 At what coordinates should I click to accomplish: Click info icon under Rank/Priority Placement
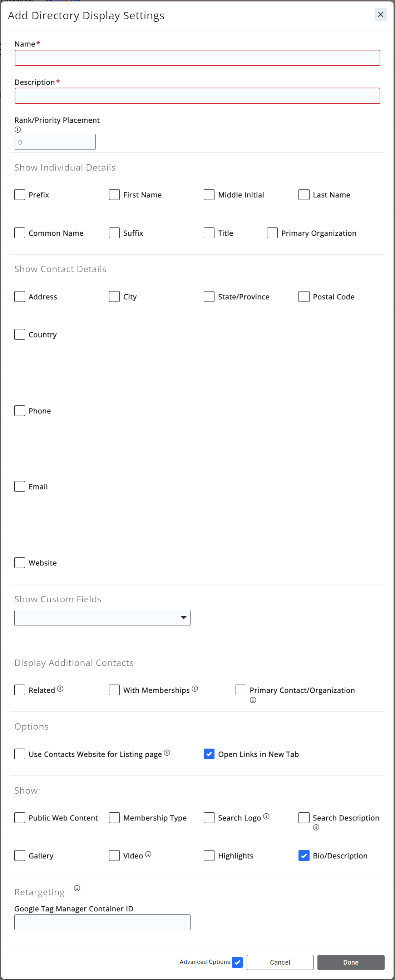pyautogui.click(x=18, y=129)
